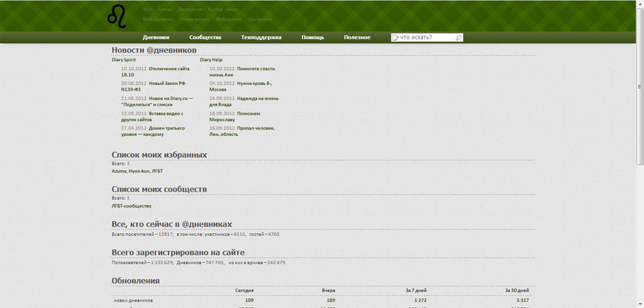Open favorite ЛГБТ in favorites list

[x=157, y=171]
